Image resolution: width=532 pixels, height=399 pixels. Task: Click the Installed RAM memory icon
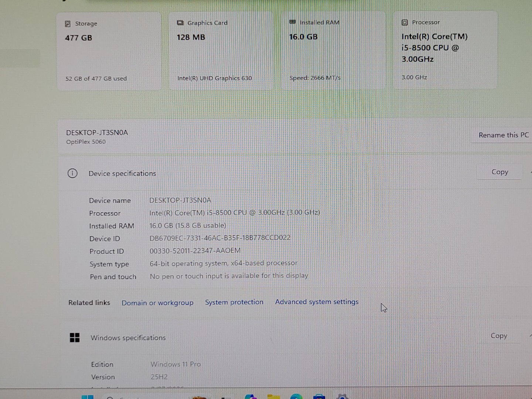point(293,22)
